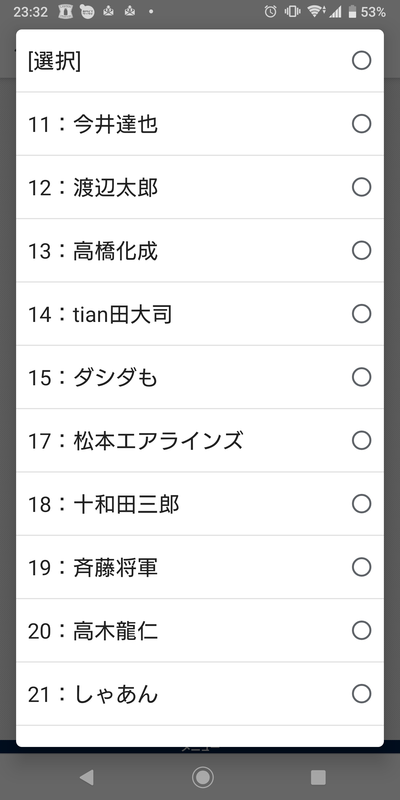Image resolution: width=400 pixels, height=800 pixels.
Task: Tap the battery 53% indicator
Action: [x=367, y=12]
